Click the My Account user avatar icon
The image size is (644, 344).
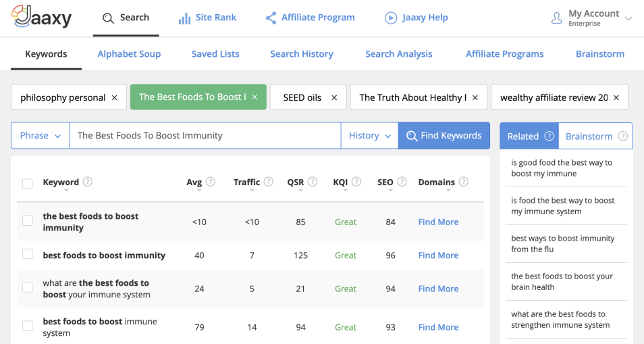click(x=556, y=18)
